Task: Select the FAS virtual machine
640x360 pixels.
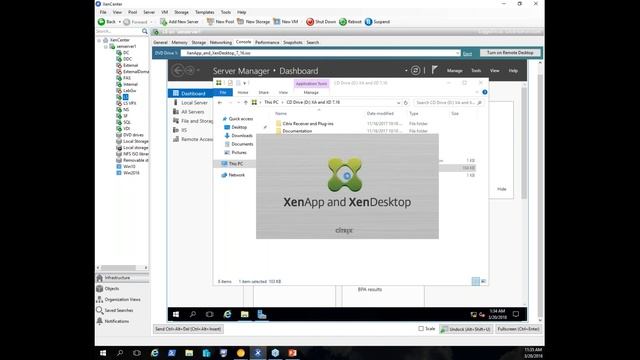Action: (x=127, y=78)
